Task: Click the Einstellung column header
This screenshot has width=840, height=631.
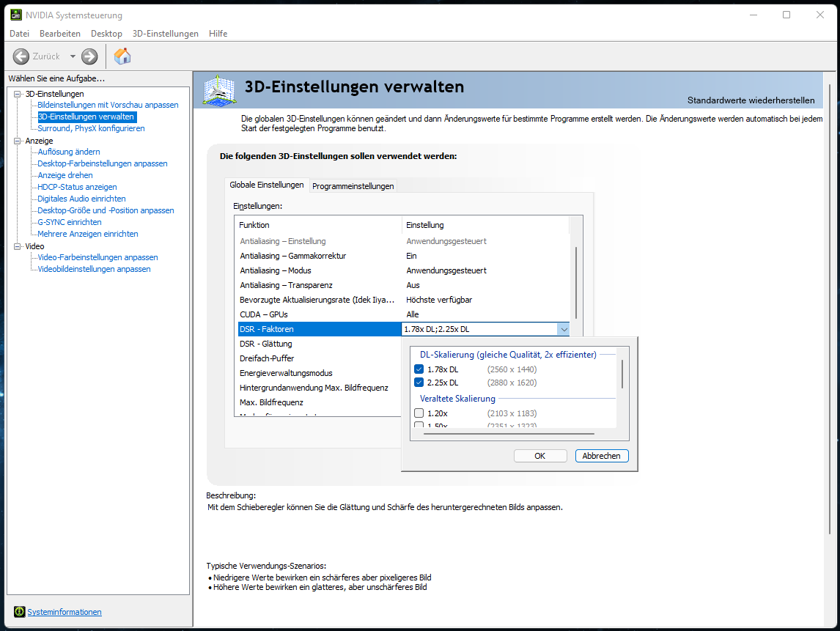Action: point(485,225)
